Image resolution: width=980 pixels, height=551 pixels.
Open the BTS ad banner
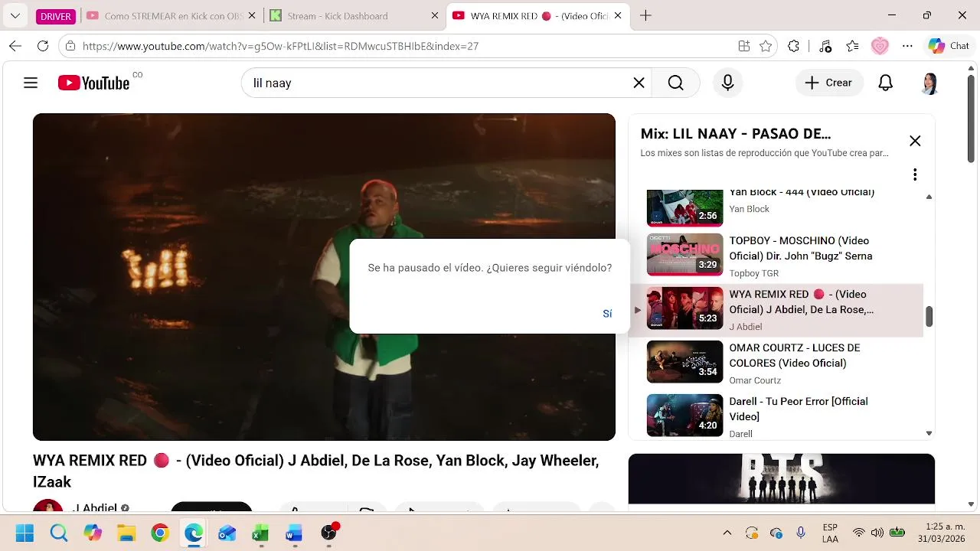coord(781,479)
